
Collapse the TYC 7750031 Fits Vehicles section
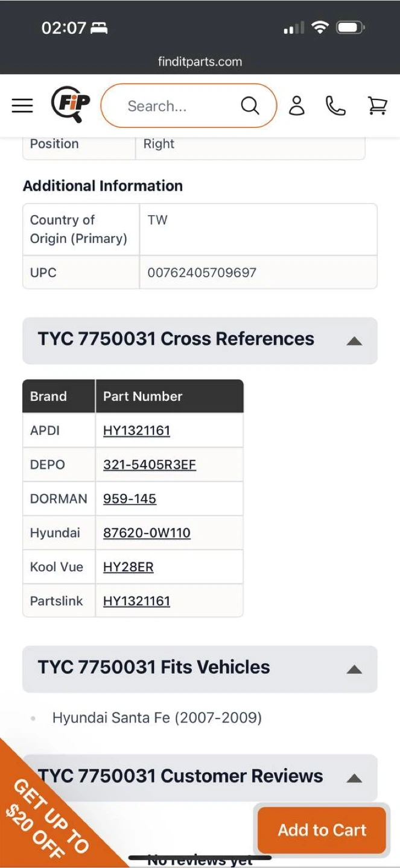[x=354, y=669]
